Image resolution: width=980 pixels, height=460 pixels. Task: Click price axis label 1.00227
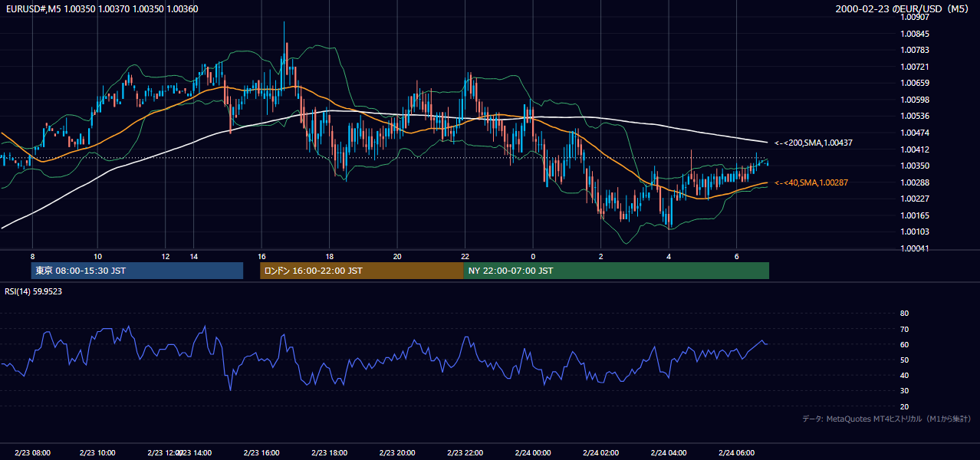pyautogui.click(x=915, y=199)
